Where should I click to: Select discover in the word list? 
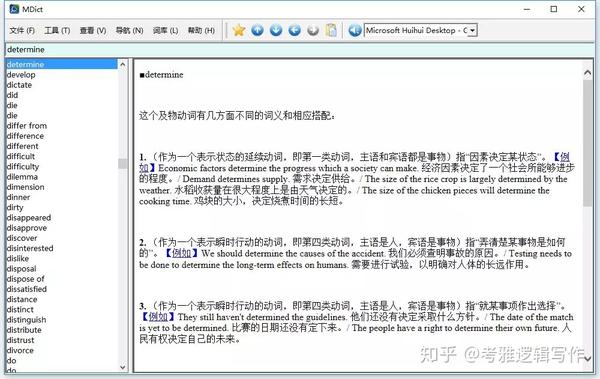22,238
